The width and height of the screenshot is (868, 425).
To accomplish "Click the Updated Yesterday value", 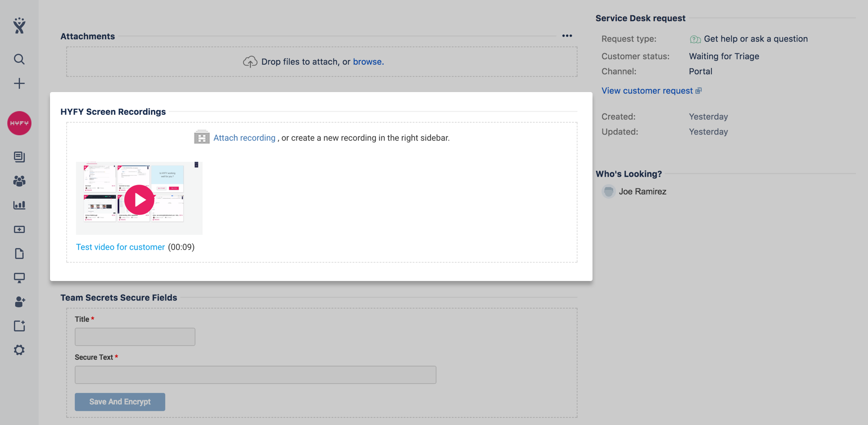I will click(x=709, y=132).
